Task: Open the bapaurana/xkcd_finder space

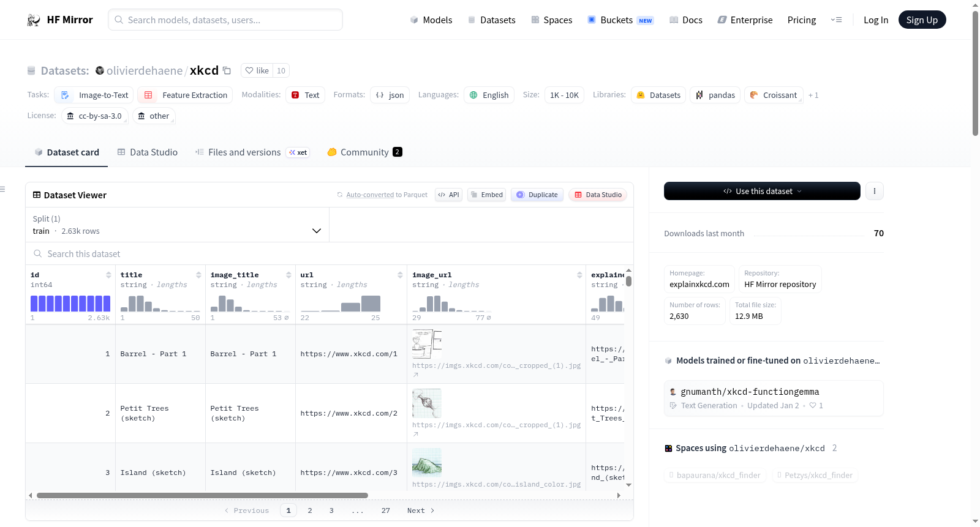Action: click(715, 475)
